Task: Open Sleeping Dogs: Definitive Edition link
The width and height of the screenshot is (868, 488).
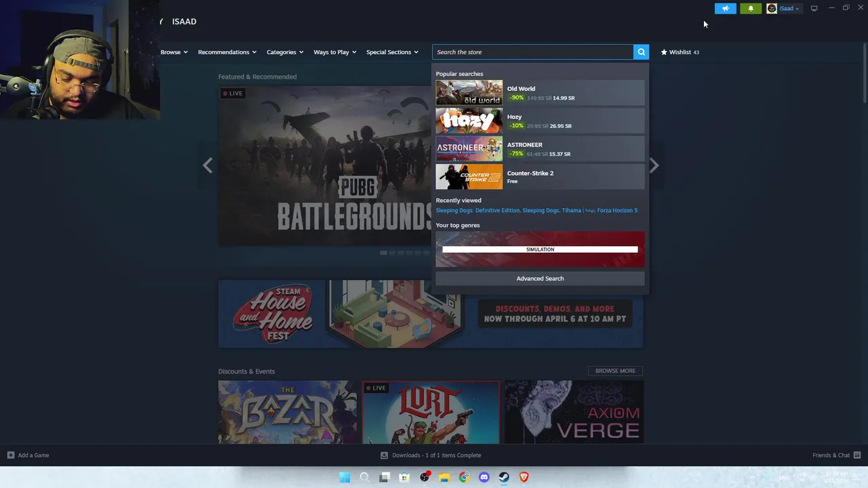Action: (x=477, y=210)
